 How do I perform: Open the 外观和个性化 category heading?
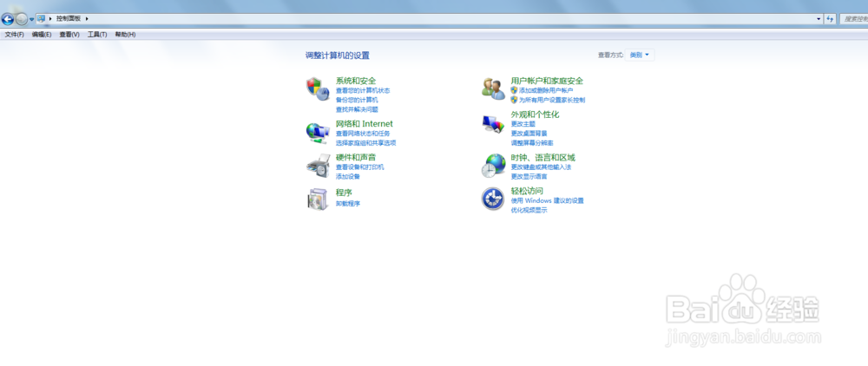click(x=535, y=114)
